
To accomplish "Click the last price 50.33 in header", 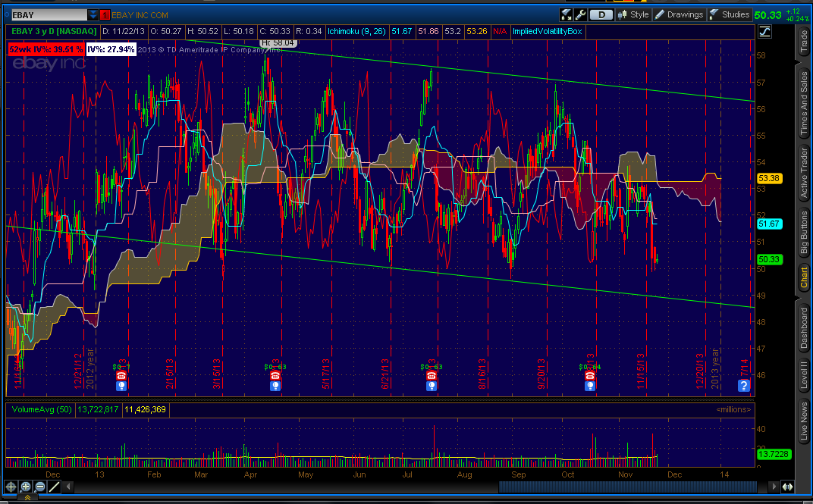I will 768,14.
